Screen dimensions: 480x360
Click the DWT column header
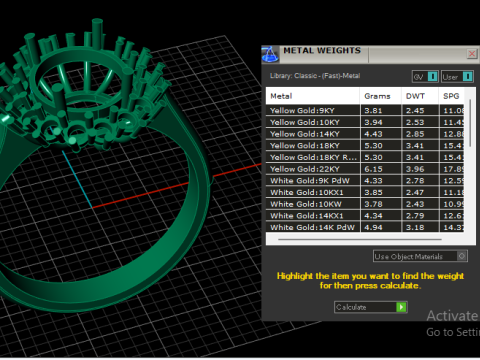pos(420,96)
